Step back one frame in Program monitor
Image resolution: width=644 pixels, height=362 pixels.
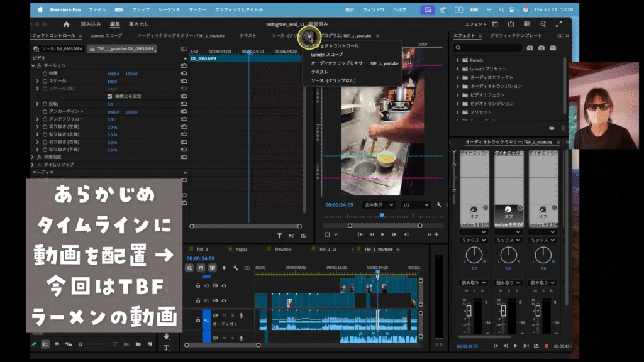click(x=372, y=234)
